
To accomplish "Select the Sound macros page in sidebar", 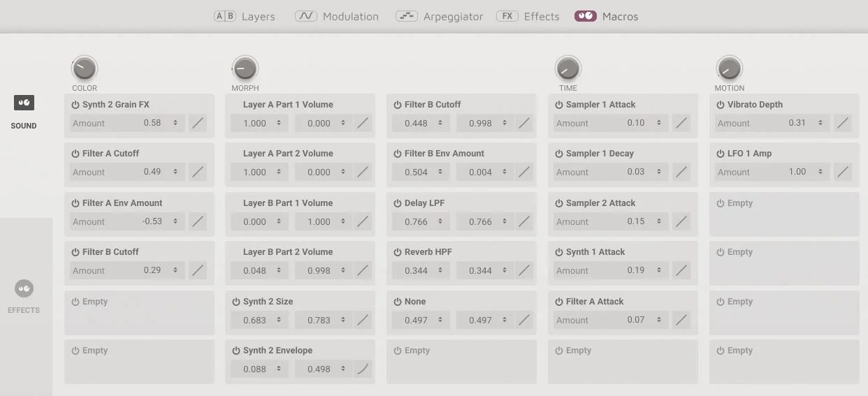I will (24, 112).
